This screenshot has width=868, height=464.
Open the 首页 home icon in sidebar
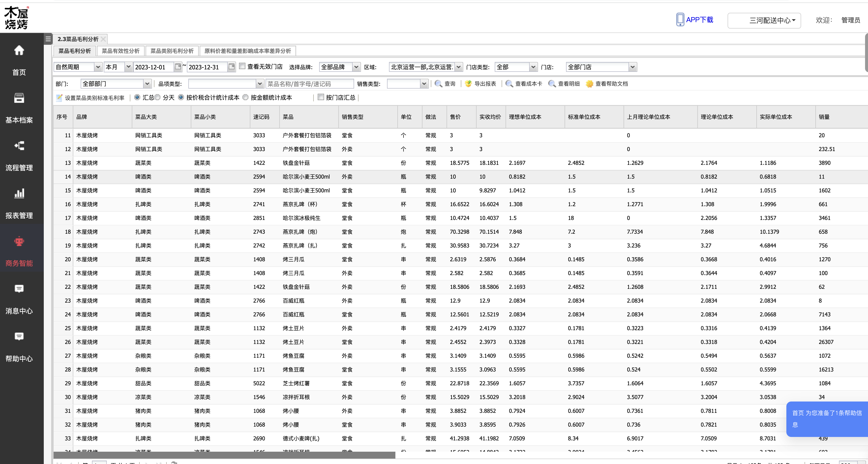19,51
